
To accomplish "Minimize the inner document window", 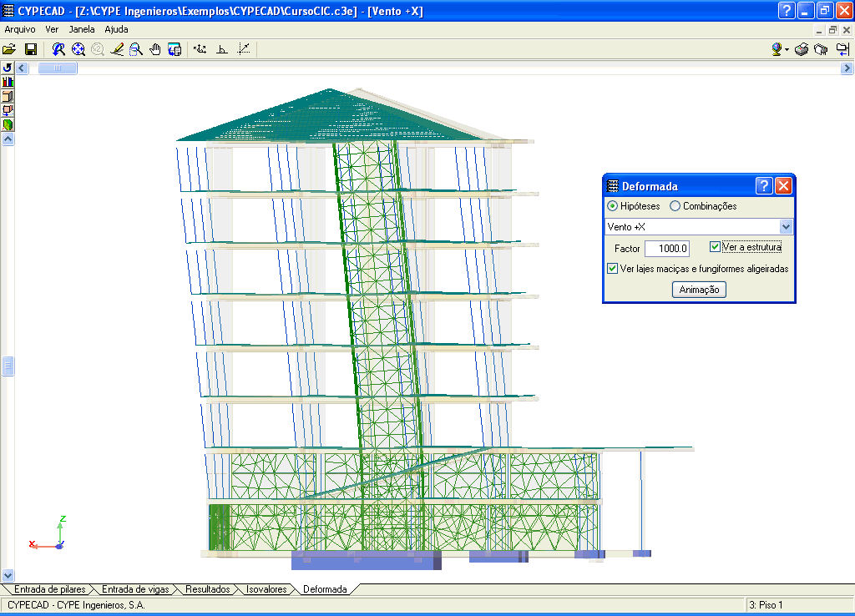I will tap(819, 30).
